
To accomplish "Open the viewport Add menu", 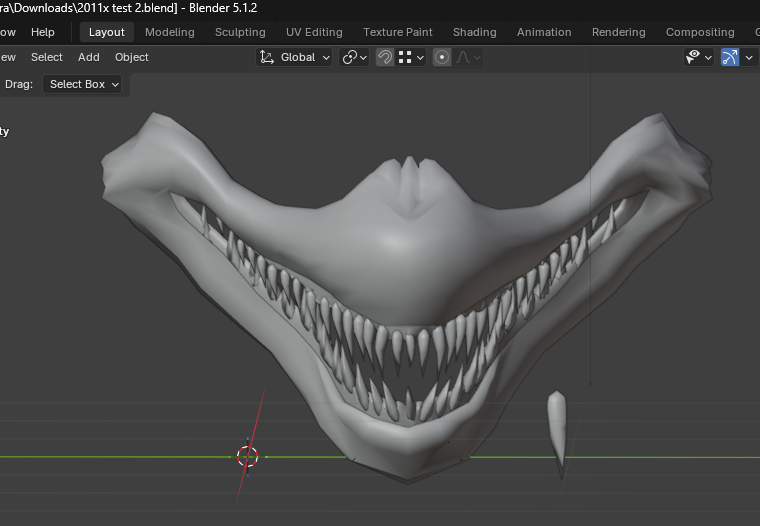I will 89,57.
